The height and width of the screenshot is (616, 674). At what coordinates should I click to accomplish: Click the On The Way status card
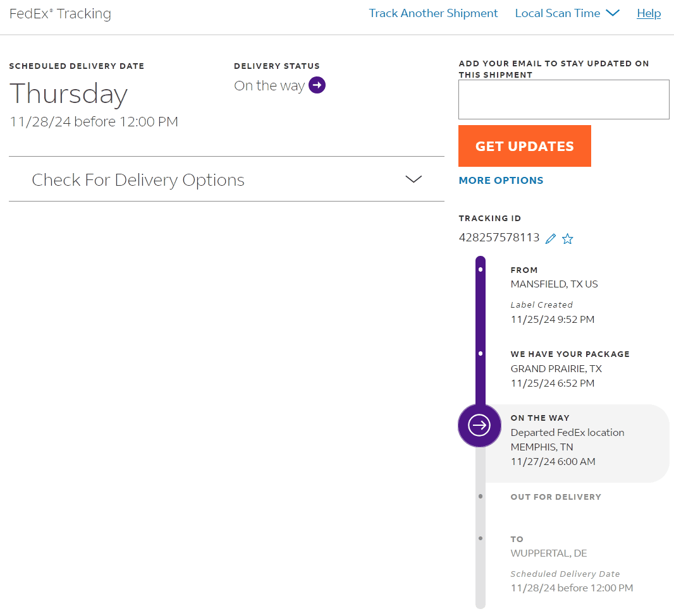[x=582, y=442]
